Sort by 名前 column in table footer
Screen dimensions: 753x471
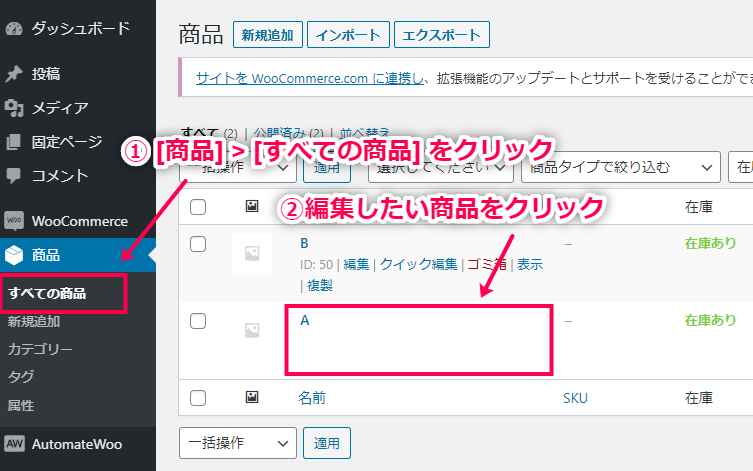(312, 398)
